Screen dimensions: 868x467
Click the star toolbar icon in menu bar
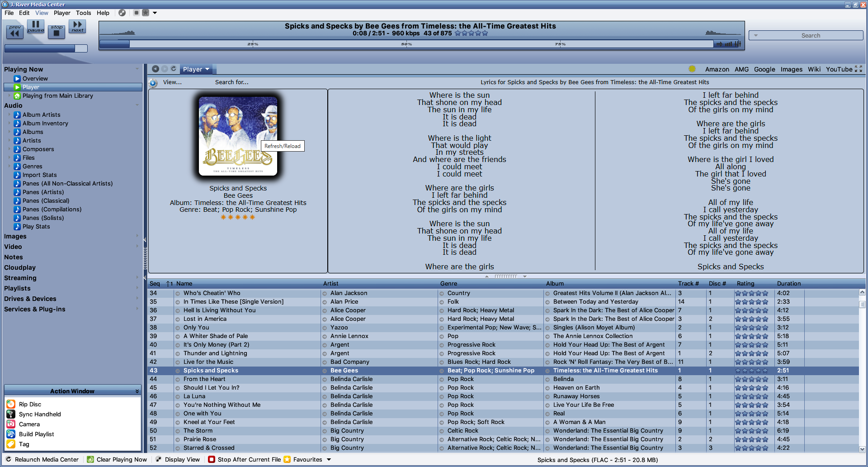coord(146,13)
